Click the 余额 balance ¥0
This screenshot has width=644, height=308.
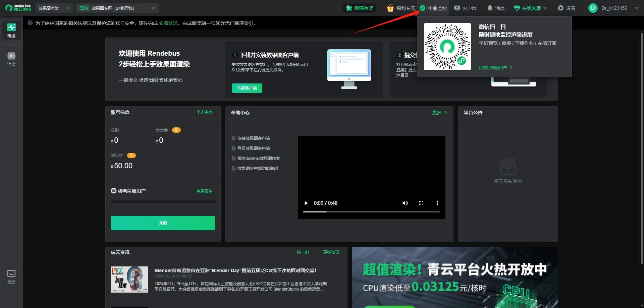[114, 140]
